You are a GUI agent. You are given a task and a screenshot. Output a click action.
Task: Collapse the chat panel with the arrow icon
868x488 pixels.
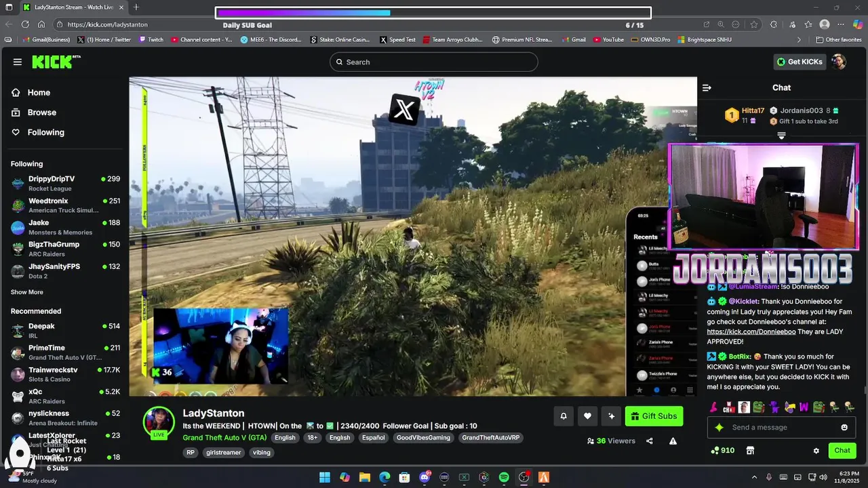[x=707, y=87]
